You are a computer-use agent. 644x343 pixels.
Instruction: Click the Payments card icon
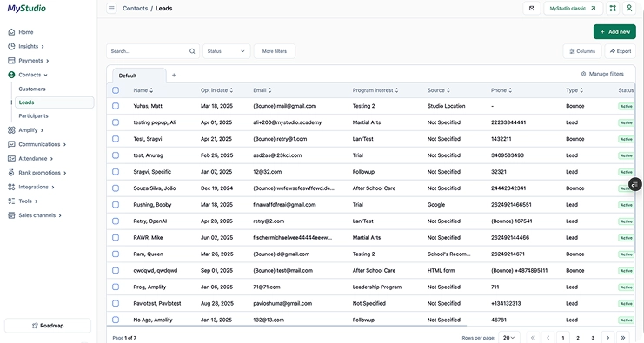[11, 60]
